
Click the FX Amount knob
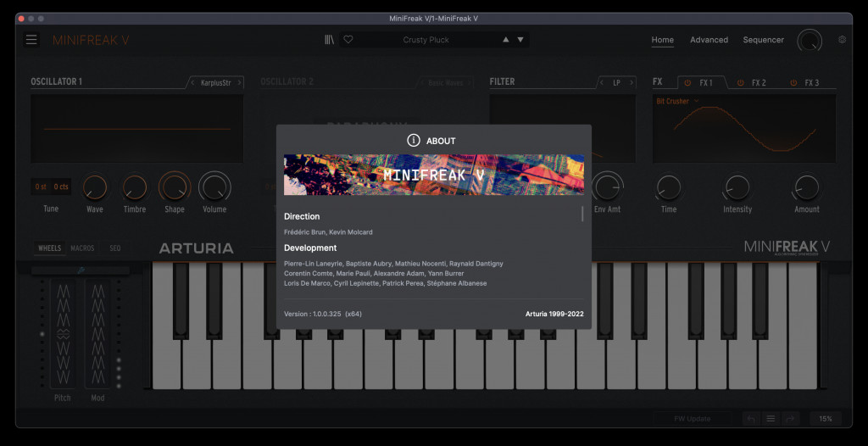807,187
